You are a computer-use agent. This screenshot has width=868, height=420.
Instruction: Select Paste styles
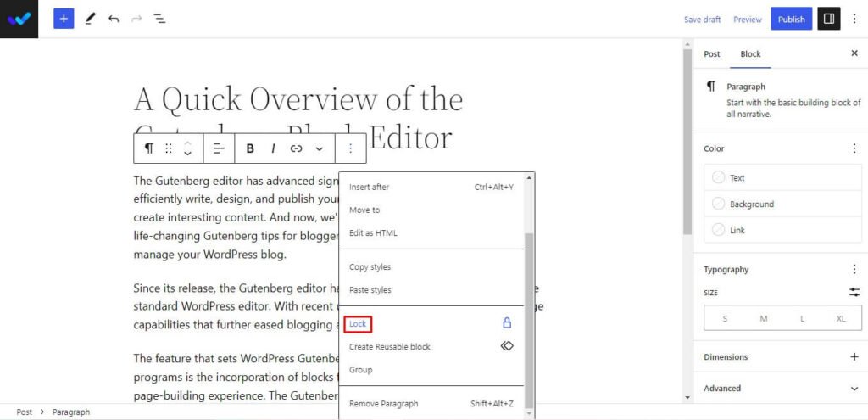(431, 290)
